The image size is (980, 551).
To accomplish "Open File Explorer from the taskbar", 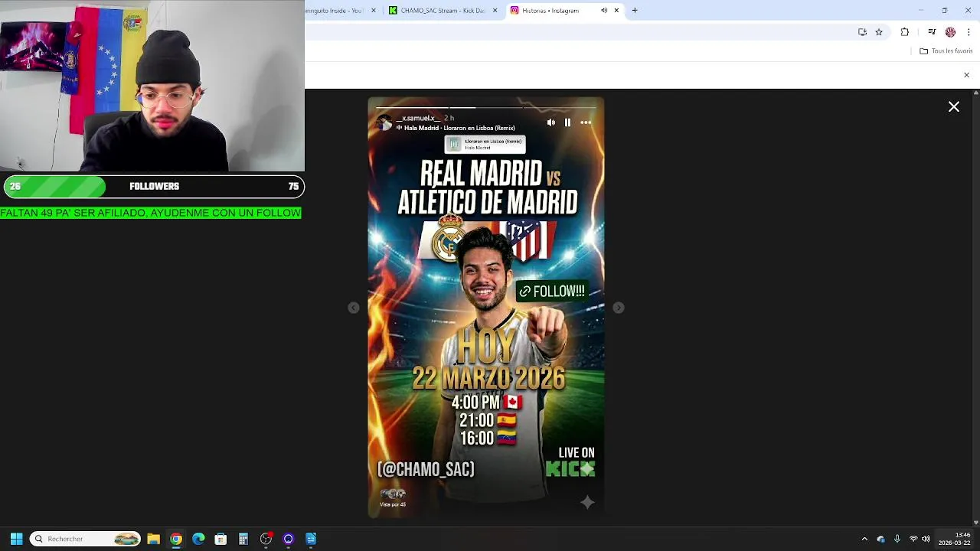I will point(153,539).
